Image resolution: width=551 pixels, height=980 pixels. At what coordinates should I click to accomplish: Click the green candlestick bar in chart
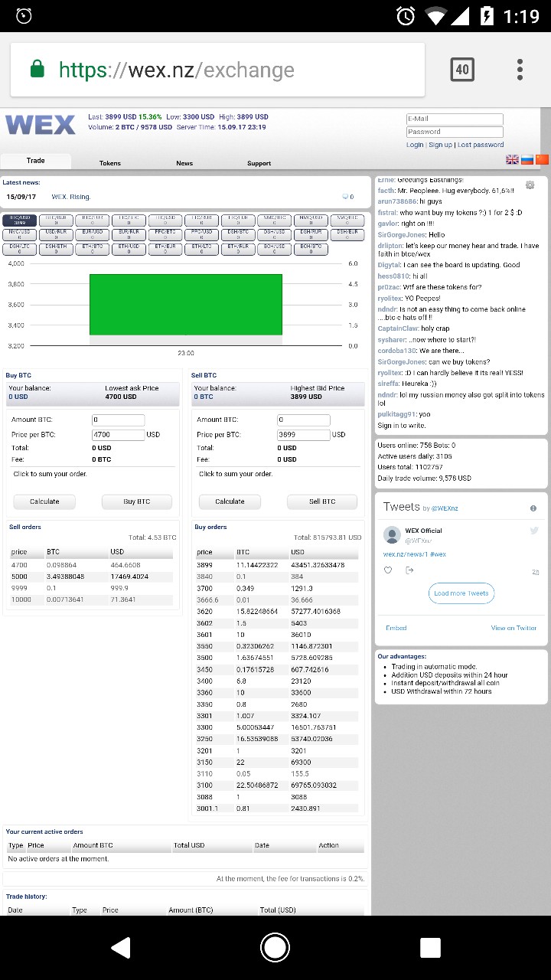(x=186, y=304)
